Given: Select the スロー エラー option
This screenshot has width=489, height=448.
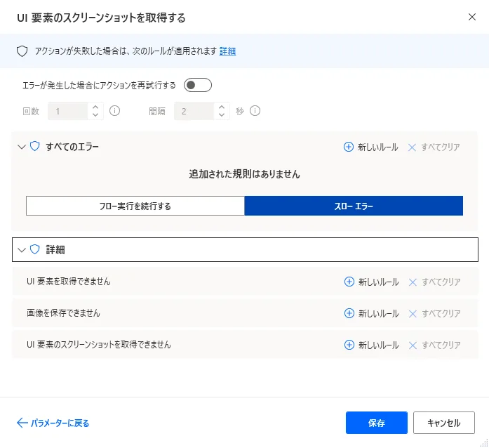Looking at the screenshot, I should tap(354, 206).
